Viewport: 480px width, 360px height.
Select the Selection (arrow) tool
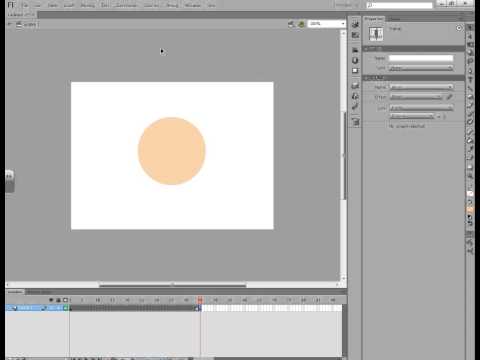470,28
